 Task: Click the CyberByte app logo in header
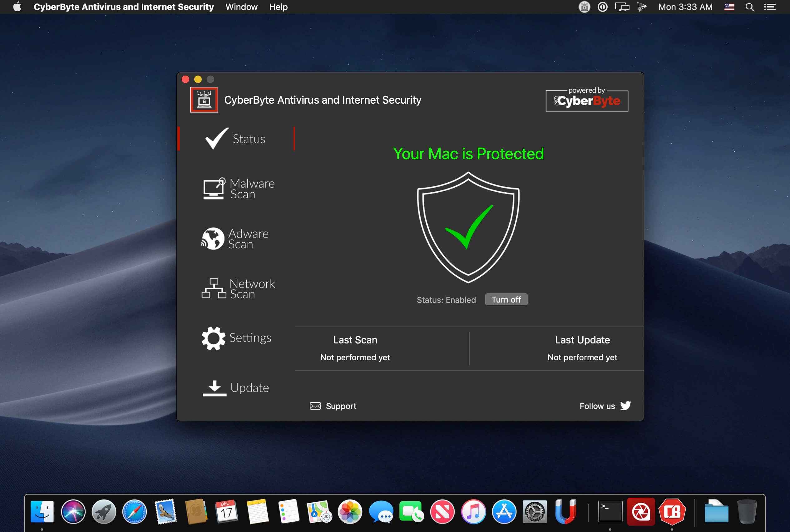[x=204, y=100]
